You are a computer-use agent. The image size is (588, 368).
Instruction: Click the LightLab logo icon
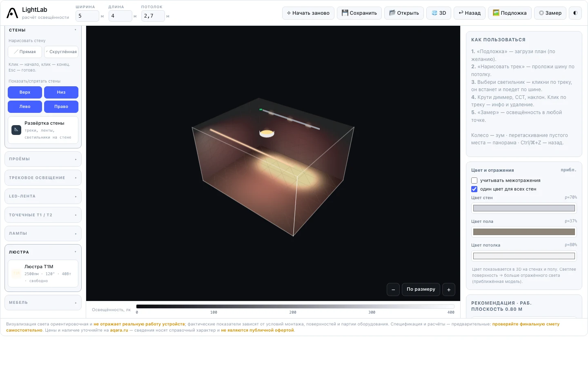(x=12, y=13)
